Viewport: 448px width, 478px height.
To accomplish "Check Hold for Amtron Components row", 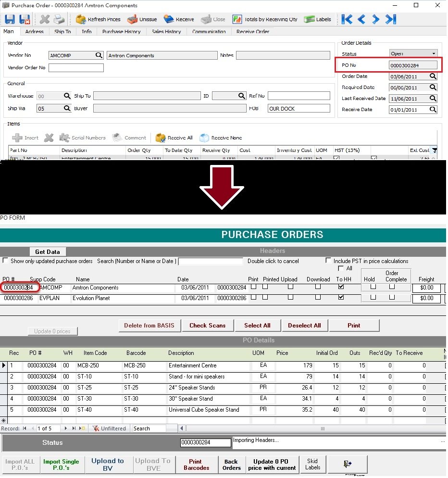I will [373, 287].
